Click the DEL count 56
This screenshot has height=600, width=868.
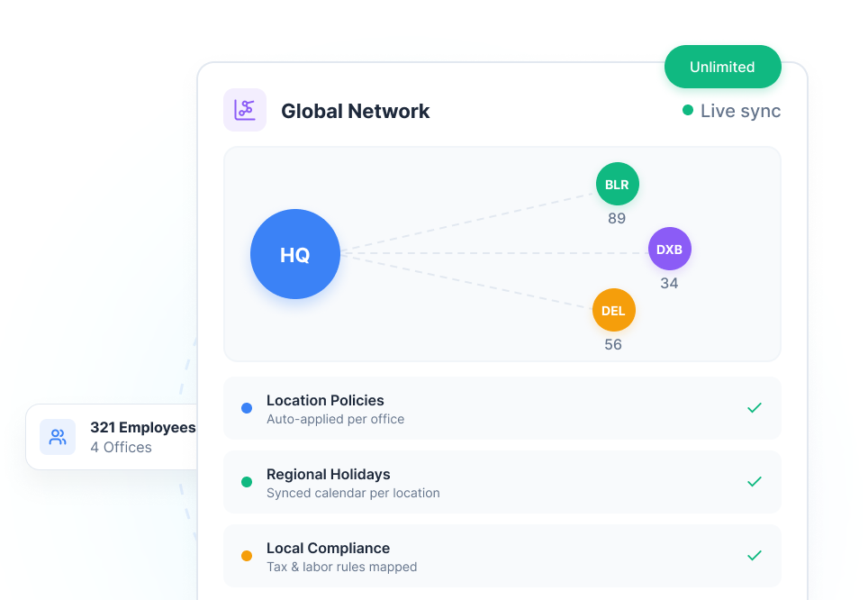click(x=613, y=345)
